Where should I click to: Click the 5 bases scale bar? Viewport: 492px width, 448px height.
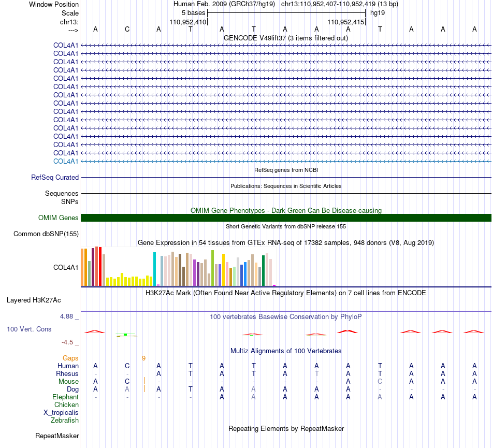click(286, 13)
